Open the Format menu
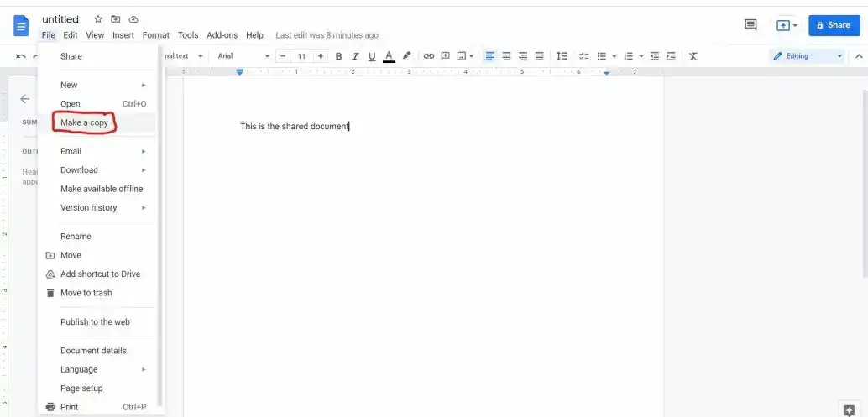This screenshot has height=417, width=868. (x=155, y=35)
